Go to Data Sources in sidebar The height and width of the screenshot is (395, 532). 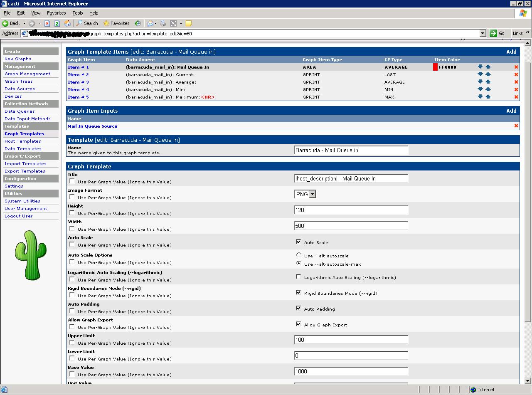click(x=20, y=89)
